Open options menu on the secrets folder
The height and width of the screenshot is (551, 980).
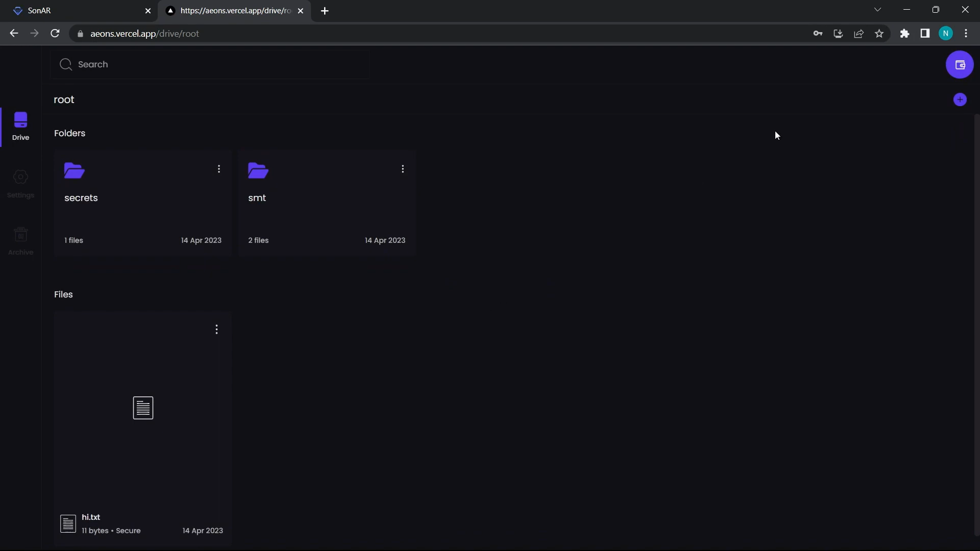click(219, 168)
